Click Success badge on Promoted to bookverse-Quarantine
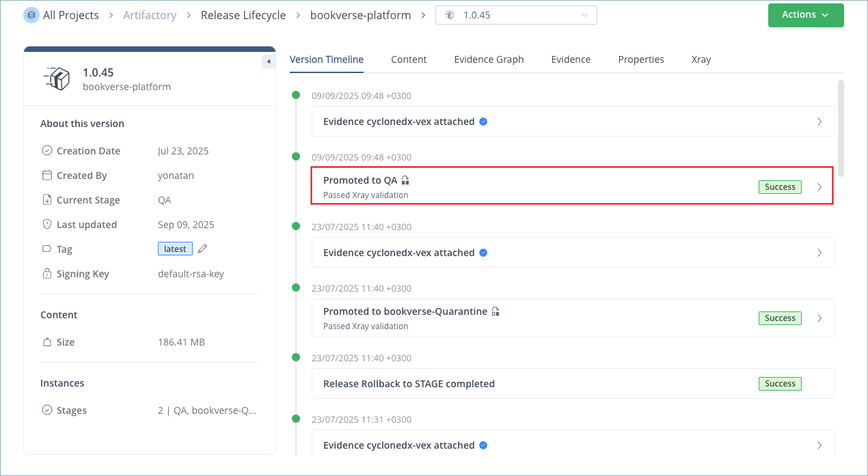 coord(780,318)
